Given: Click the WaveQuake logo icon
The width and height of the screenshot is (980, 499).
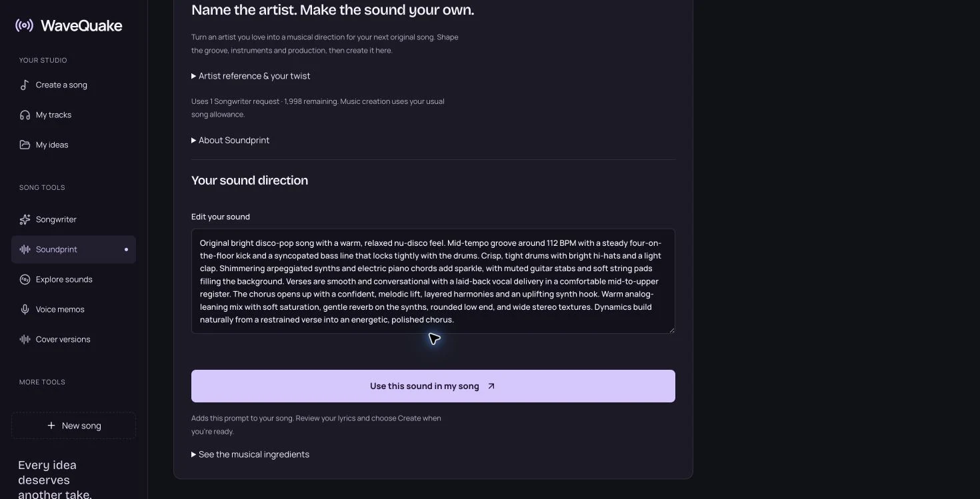Looking at the screenshot, I should 25,25.
